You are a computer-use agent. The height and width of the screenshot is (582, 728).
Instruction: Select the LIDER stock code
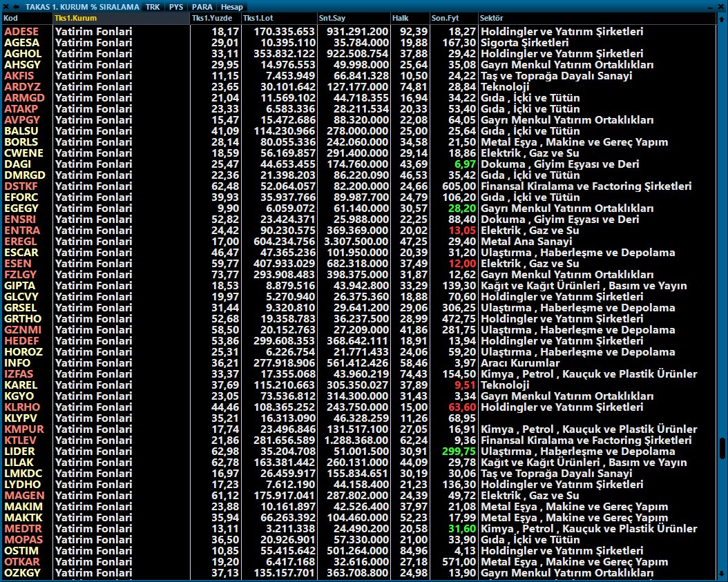tap(19, 452)
